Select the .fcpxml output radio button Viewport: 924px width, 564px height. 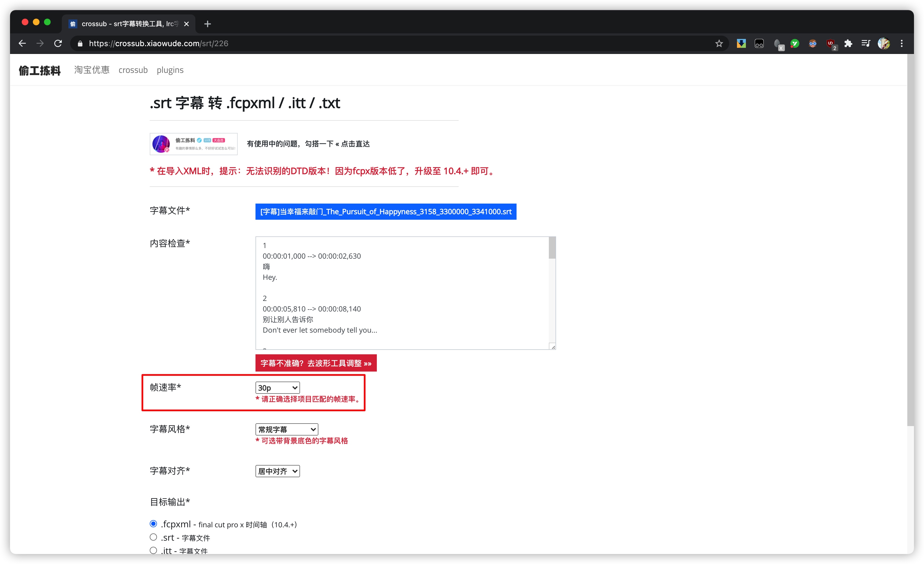point(153,523)
